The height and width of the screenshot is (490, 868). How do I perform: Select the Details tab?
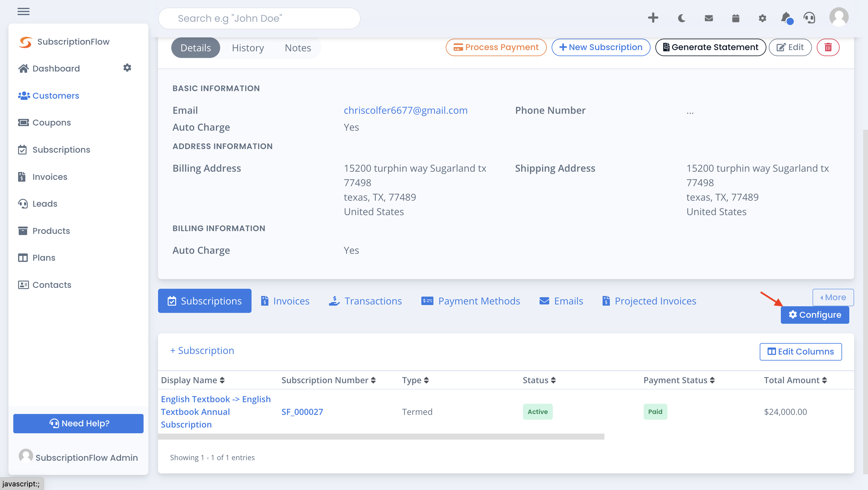point(195,48)
